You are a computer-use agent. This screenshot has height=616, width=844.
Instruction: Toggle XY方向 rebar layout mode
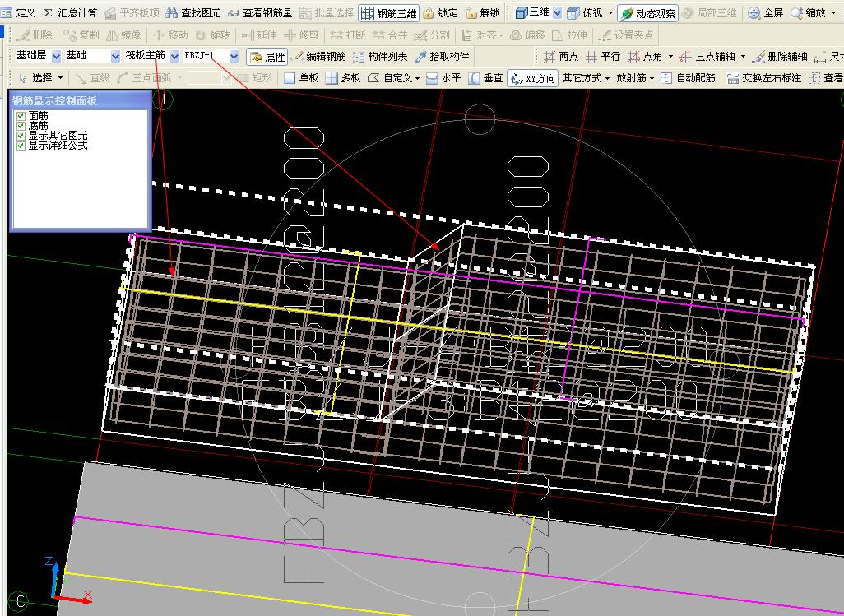click(532, 78)
